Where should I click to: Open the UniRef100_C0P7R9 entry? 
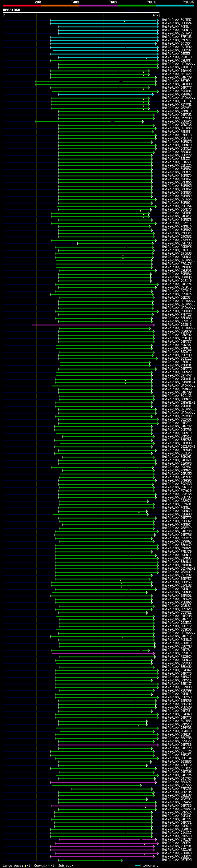(x=176, y=430)
